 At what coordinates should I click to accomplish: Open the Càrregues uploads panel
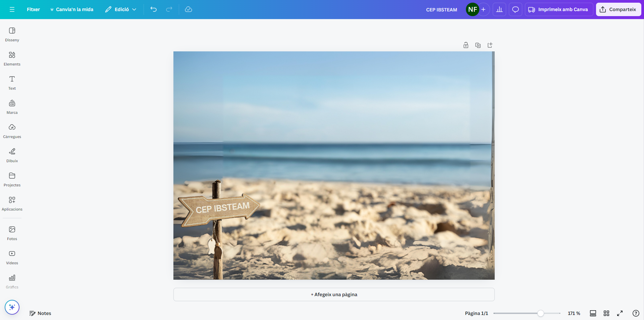(12, 131)
